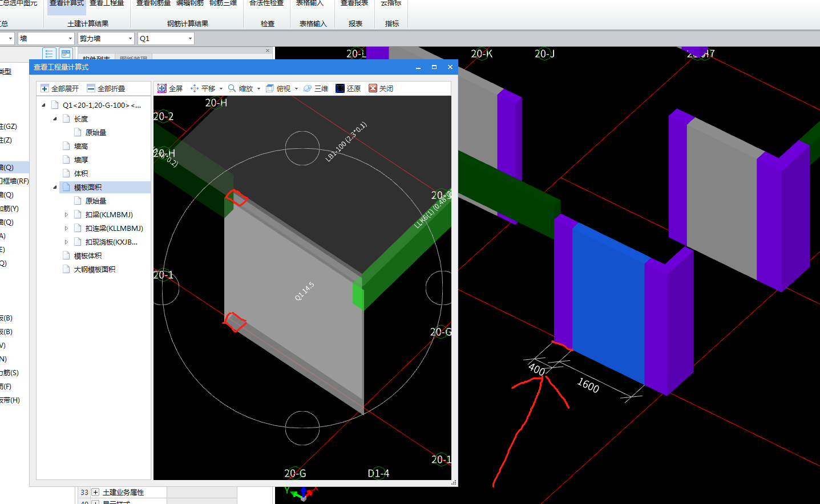Close the 构件列表 panel
Viewport: 820px width, 504px height.
(268, 51)
